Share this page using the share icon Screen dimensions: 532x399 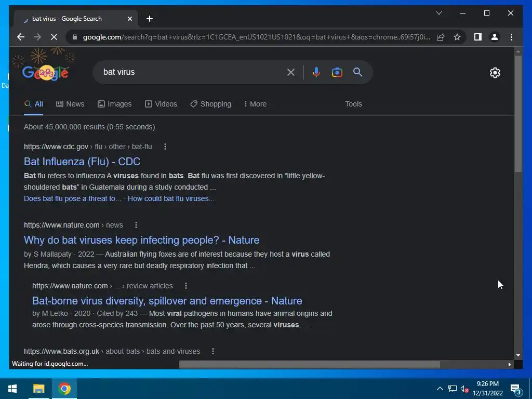point(441,37)
